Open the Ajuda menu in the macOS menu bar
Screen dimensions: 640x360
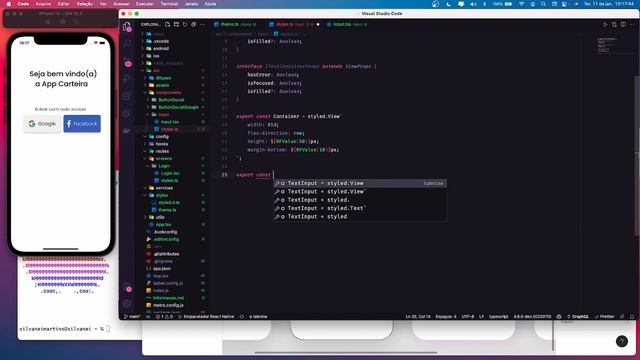point(210,4)
